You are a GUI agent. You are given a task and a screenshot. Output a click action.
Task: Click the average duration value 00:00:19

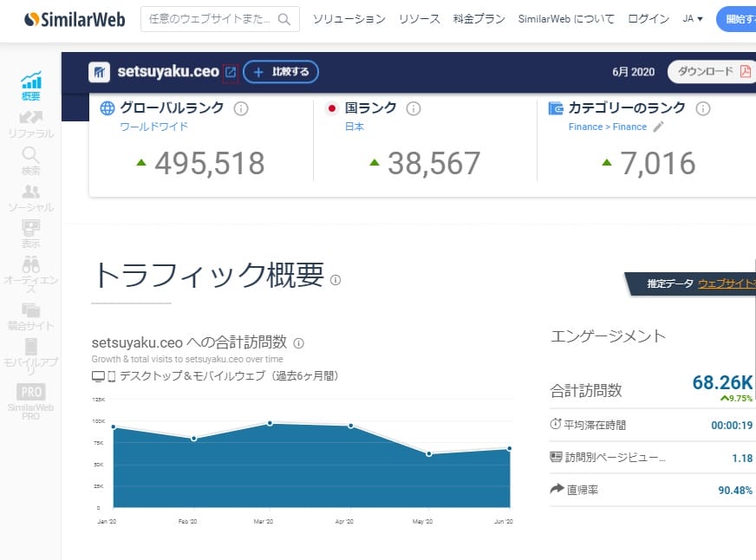(732, 425)
